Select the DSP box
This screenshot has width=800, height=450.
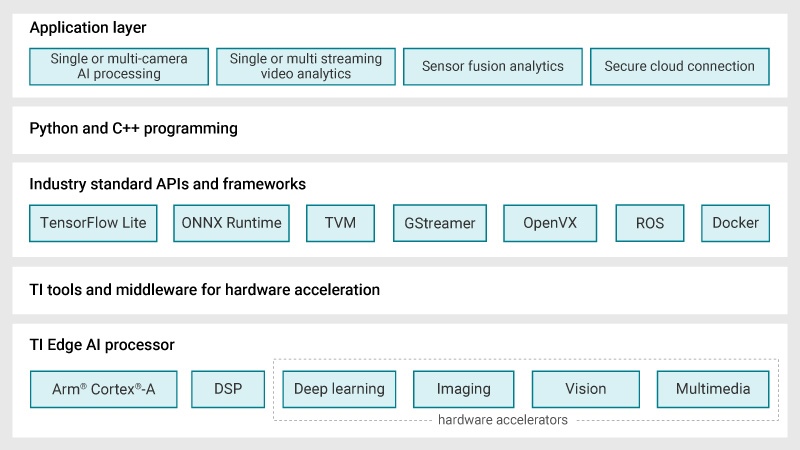tap(228, 389)
